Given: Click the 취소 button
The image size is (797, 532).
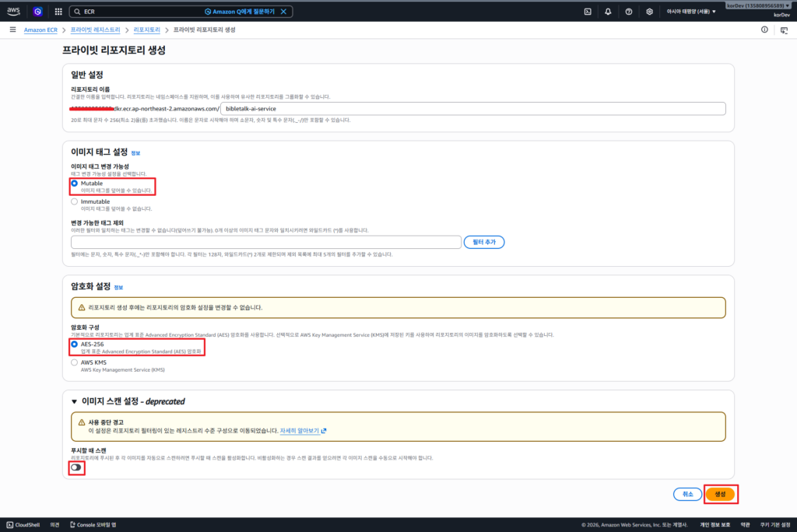Looking at the screenshot, I should click(687, 494).
